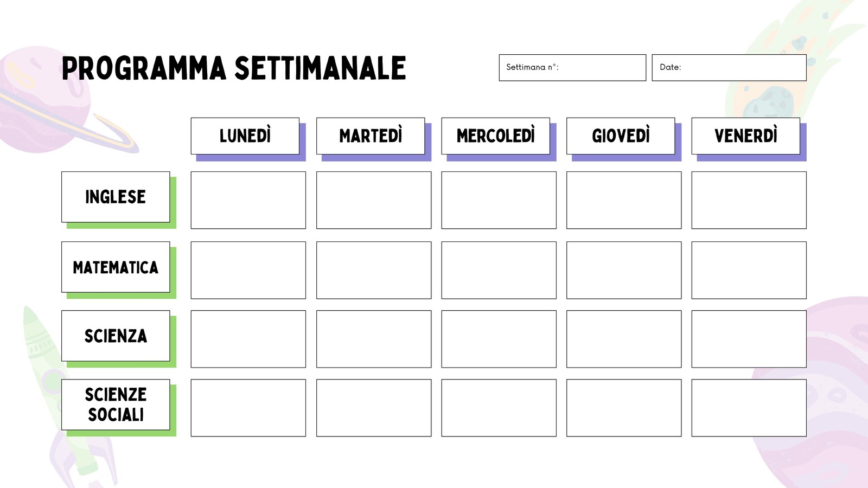Click the SCIENZA row label
Viewport: 868px width, 488px height.
[116, 336]
